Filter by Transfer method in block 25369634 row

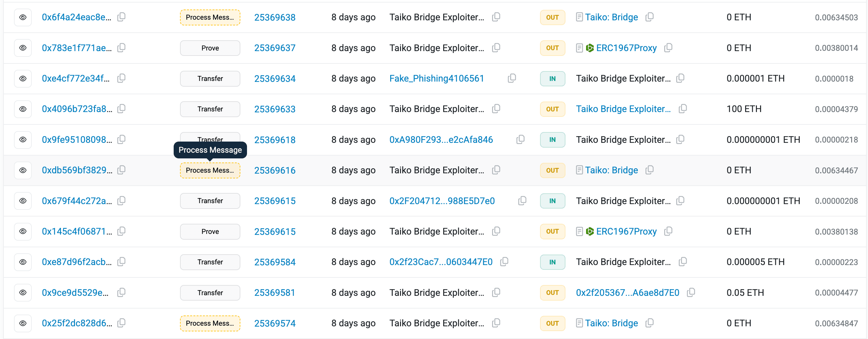coord(210,78)
